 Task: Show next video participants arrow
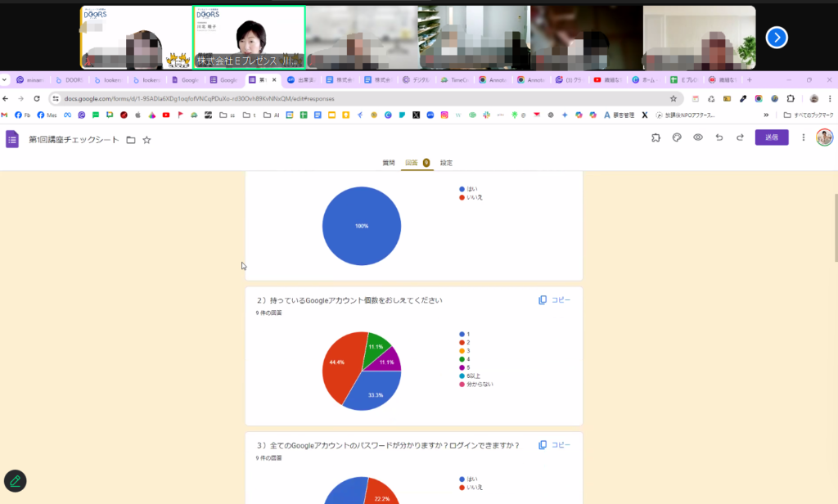(777, 38)
